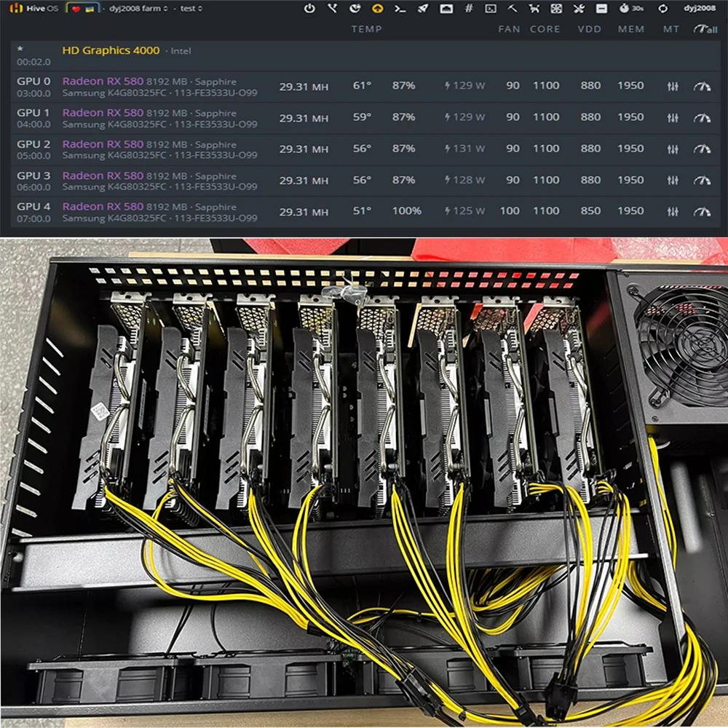This screenshot has width=728, height=728.
Task: Click the speedometer overclock icon for GPU 2
Action: [x=702, y=149]
